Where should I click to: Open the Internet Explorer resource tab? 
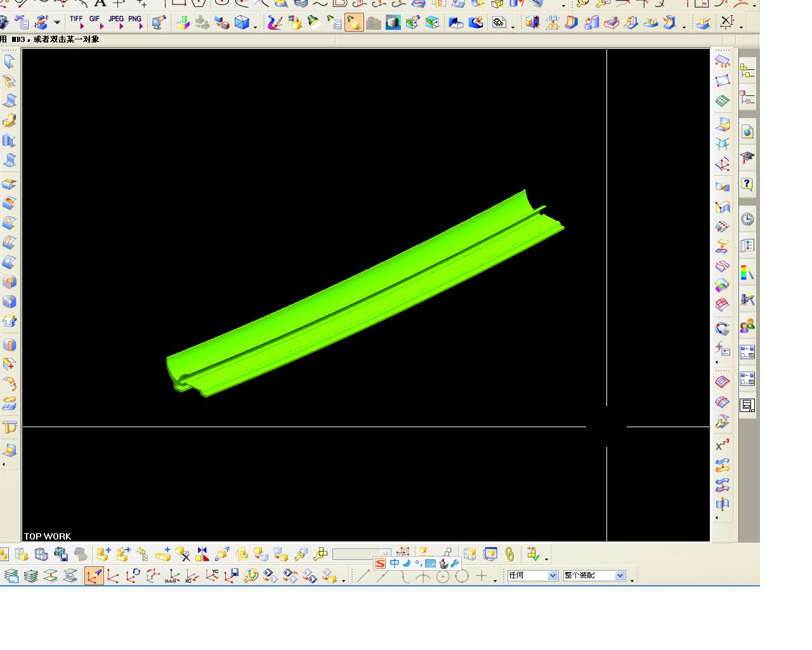coord(747,131)
